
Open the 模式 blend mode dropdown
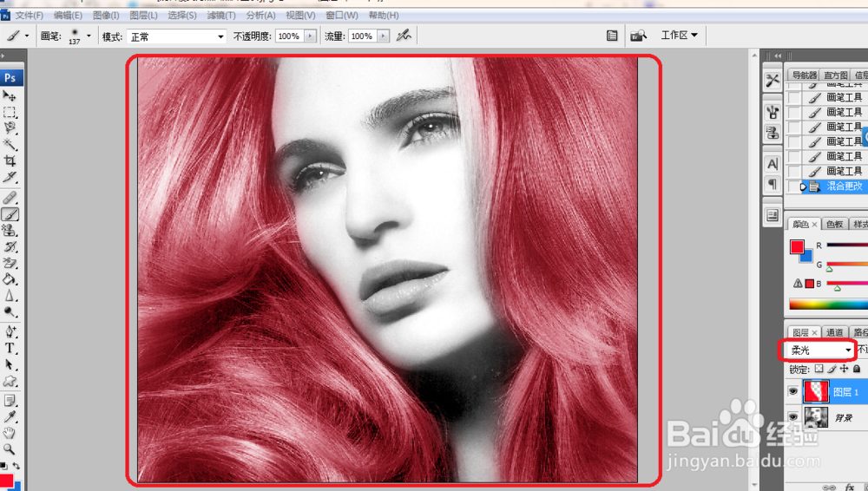pos(176,36)
